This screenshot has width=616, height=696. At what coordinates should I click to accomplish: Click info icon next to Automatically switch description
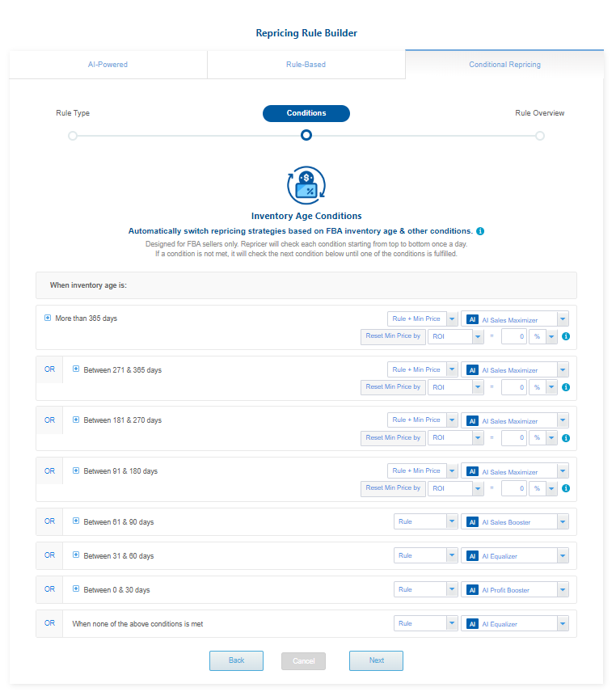pos(480,231)
